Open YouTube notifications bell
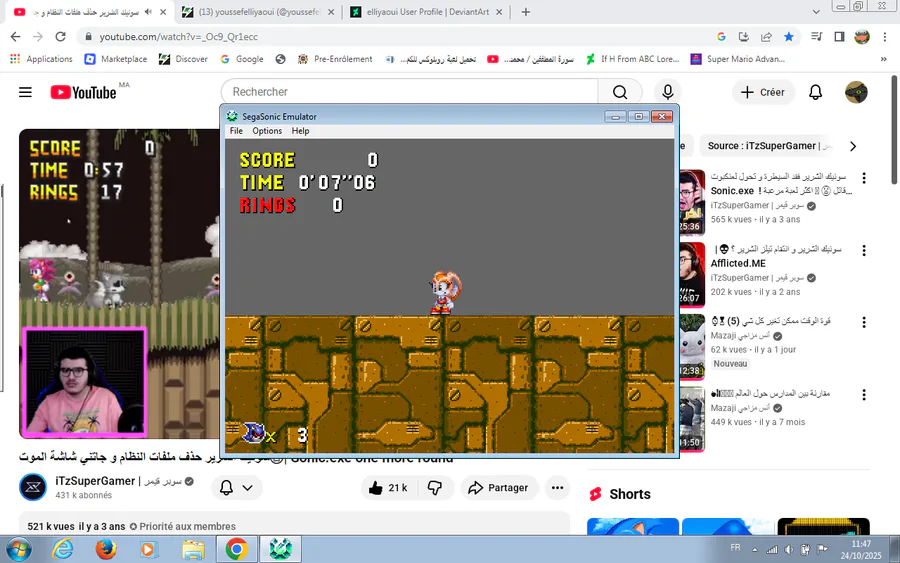 pos(816,92)
